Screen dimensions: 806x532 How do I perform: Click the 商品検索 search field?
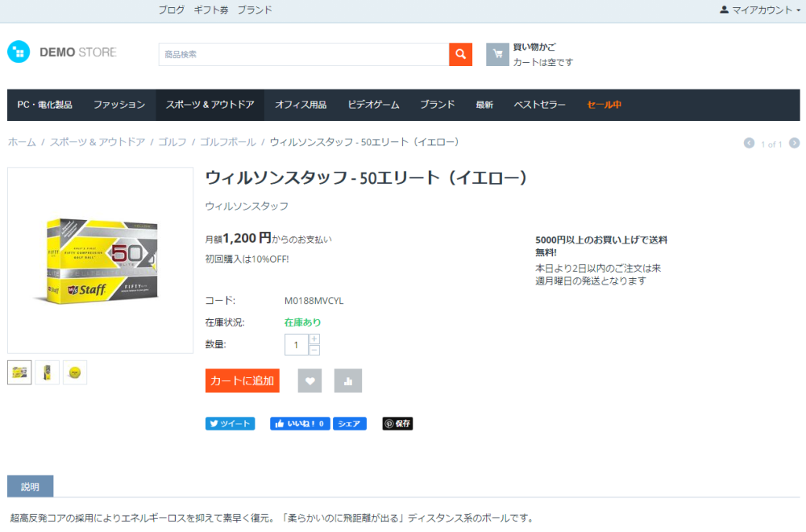point(304,54)
